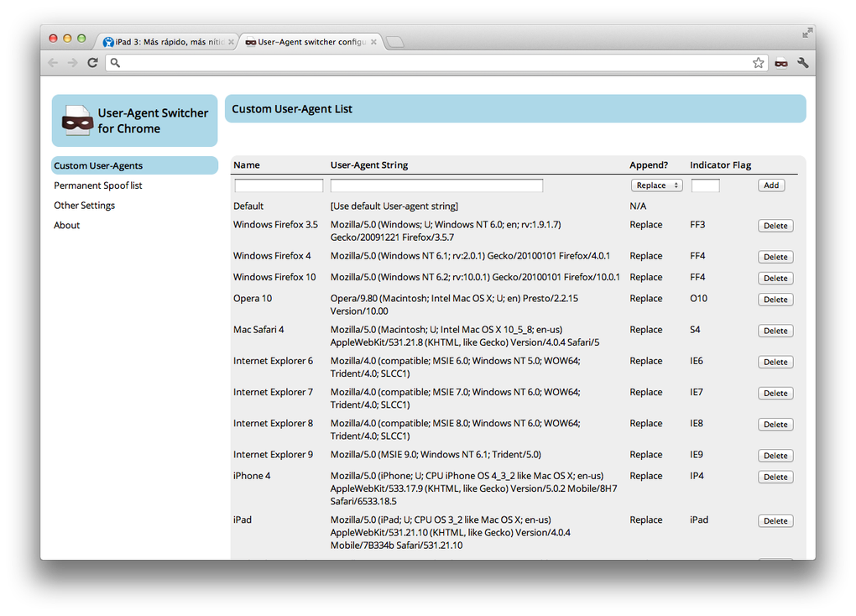Image resolution: width=856 pixels, height=616 pixels.
Task: Delete the Internet Explorer 9 entry
Action: click(x=775, y=455)
